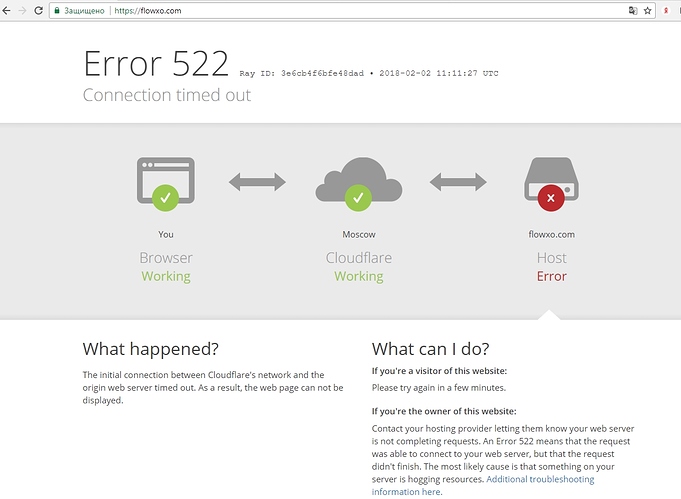Click the https://flowxo.com address bar

(352, 11)
